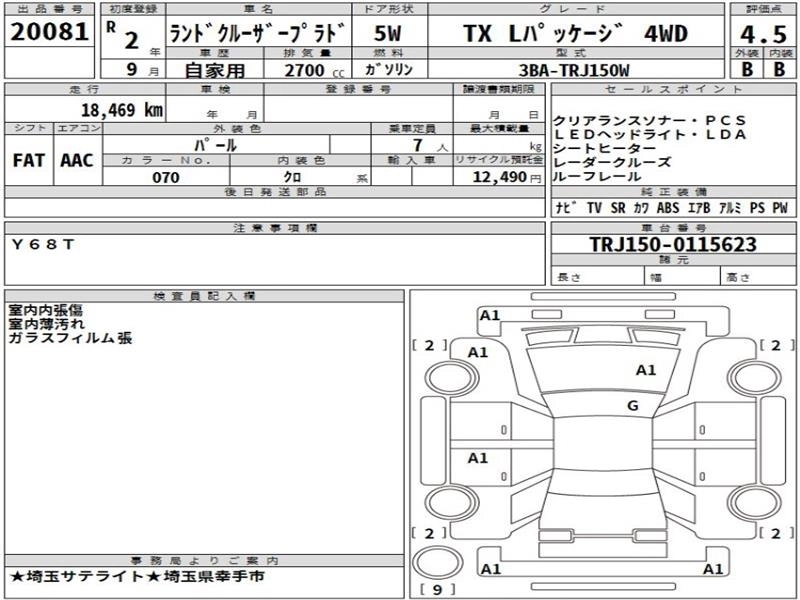Select the 登録番号 header cell
The width and height of the screenshot is (800, 600).
tap(359, 89)
